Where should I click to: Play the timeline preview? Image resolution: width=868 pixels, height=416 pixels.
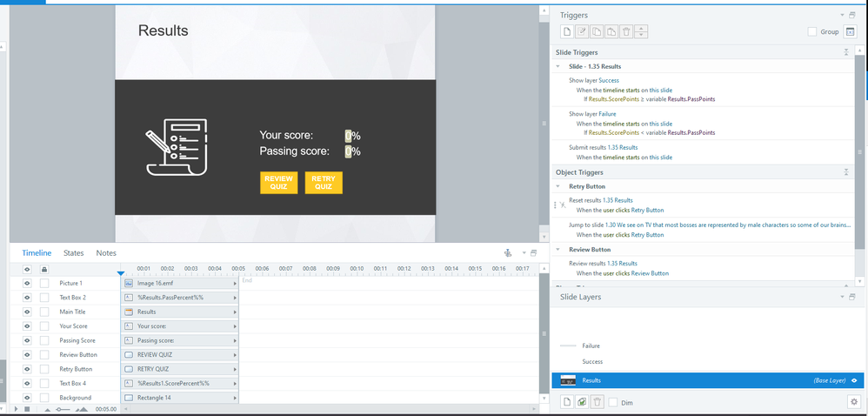click(16, 409)
